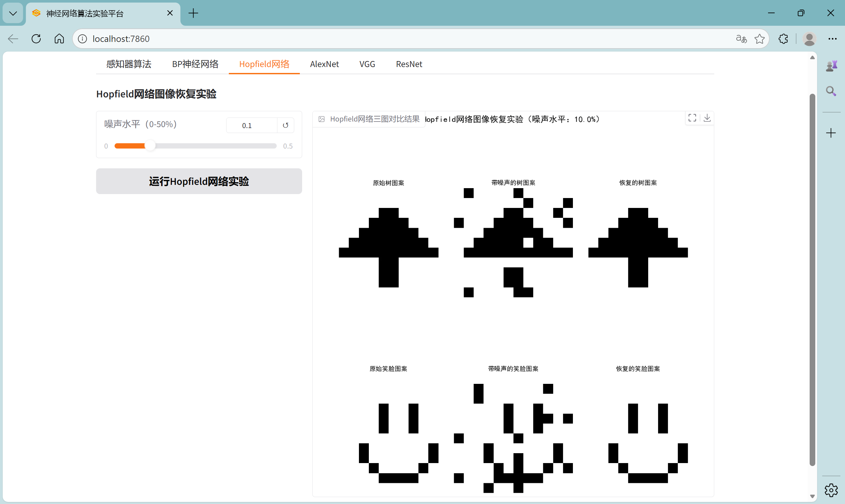845x504 pixels.
Task: Select the ResNet tab
Action: tap(409, 64)
